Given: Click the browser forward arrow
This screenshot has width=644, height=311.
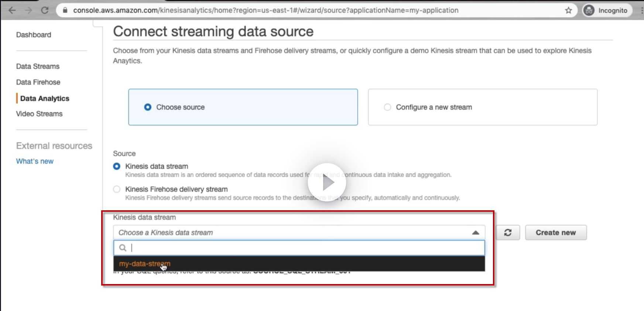Looking at the screenshot, I should pyautogui.click(x=28, y=10).
